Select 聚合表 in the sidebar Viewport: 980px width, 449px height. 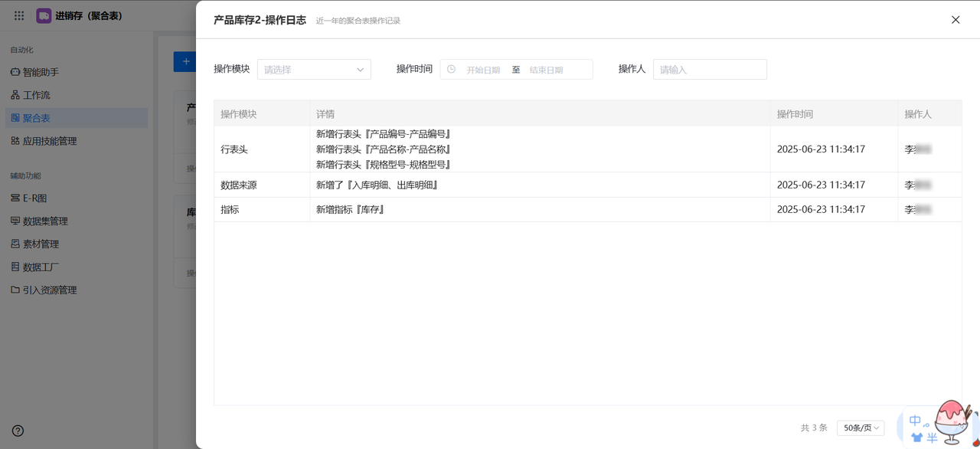coord(36,118)
